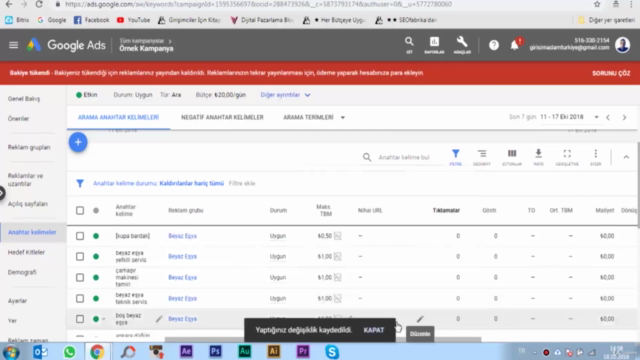
Task: Select all keywords header checkbox
Action: (x=80, y=211)
